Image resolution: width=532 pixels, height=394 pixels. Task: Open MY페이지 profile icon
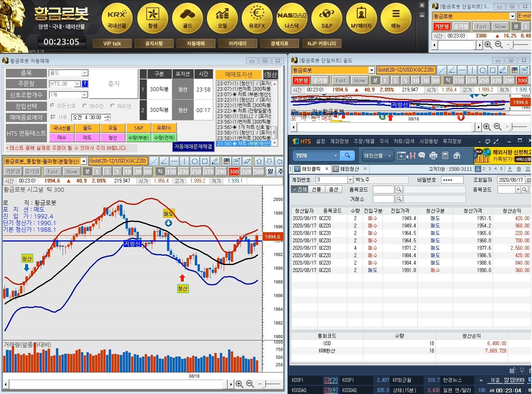pos(361,18)
